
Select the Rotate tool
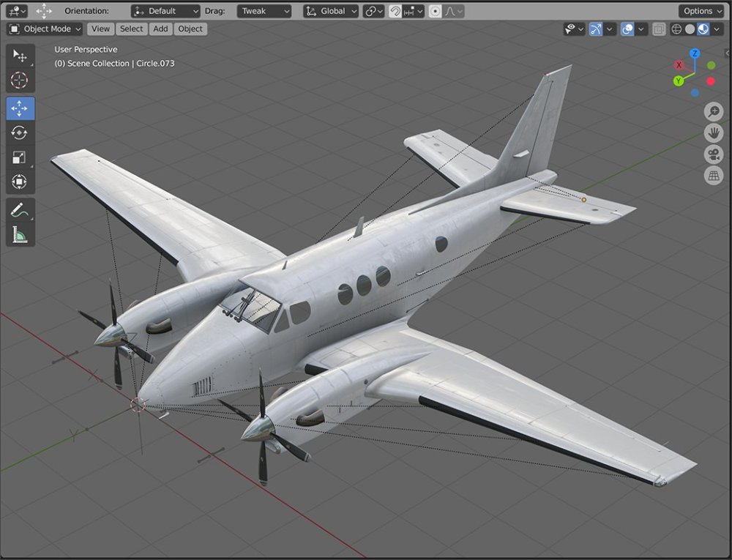[20, 134]
